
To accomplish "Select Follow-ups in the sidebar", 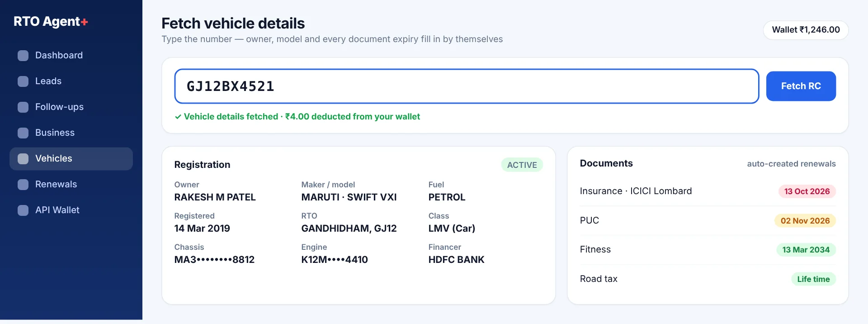I will pyautogui.click(x=71, y=107).
